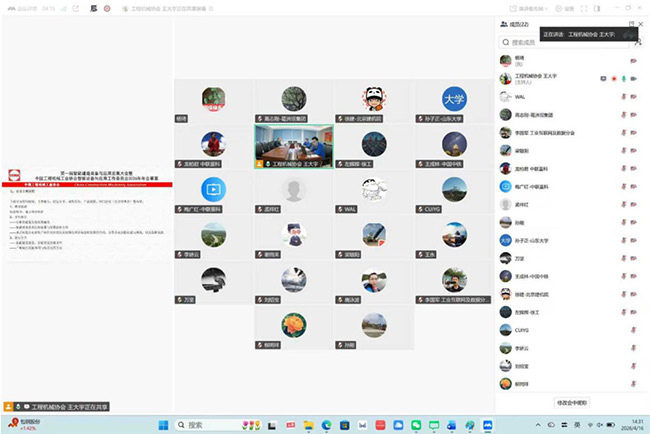Viewport: 650px width, 434px height.
Task: Click screen share icon beside host 王大宇
Action: [x=601, y=78]
